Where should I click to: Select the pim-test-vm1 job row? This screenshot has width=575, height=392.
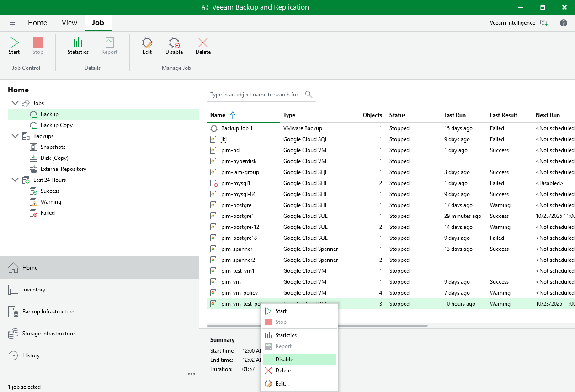(x=391, y=271)
